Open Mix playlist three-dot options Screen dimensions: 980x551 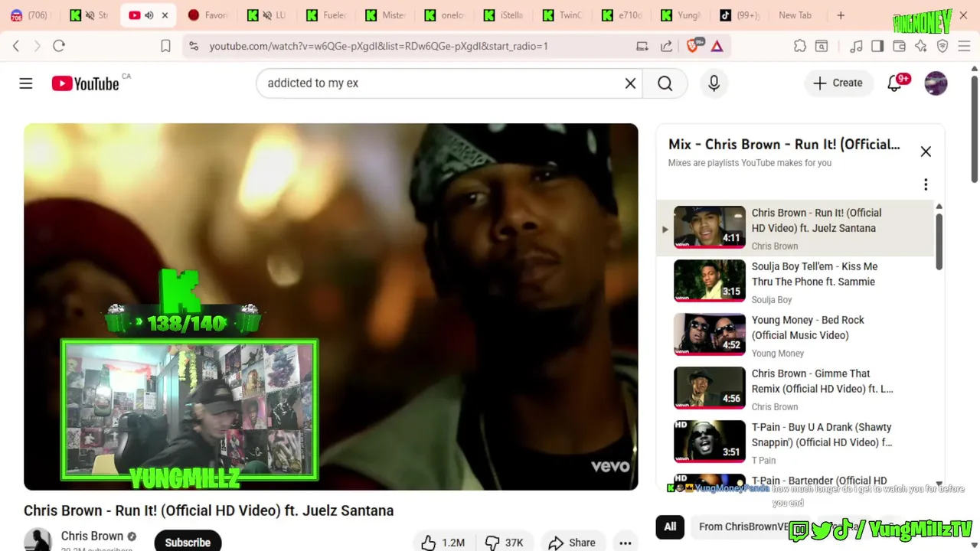[x=926, y=184]
